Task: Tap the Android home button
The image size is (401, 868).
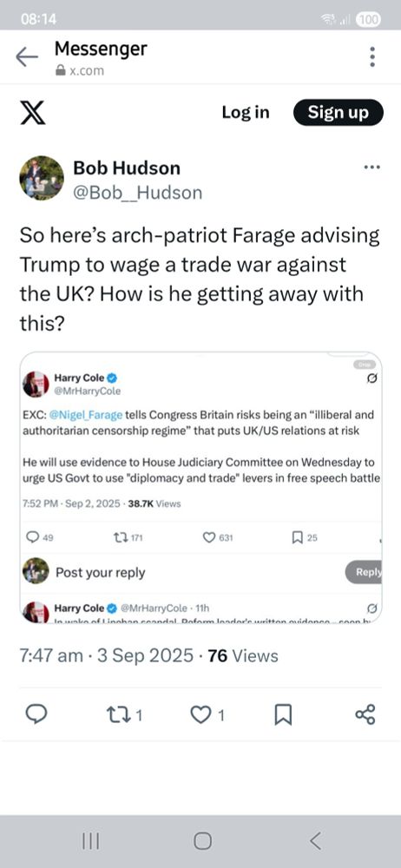Action: click(202, 841)
